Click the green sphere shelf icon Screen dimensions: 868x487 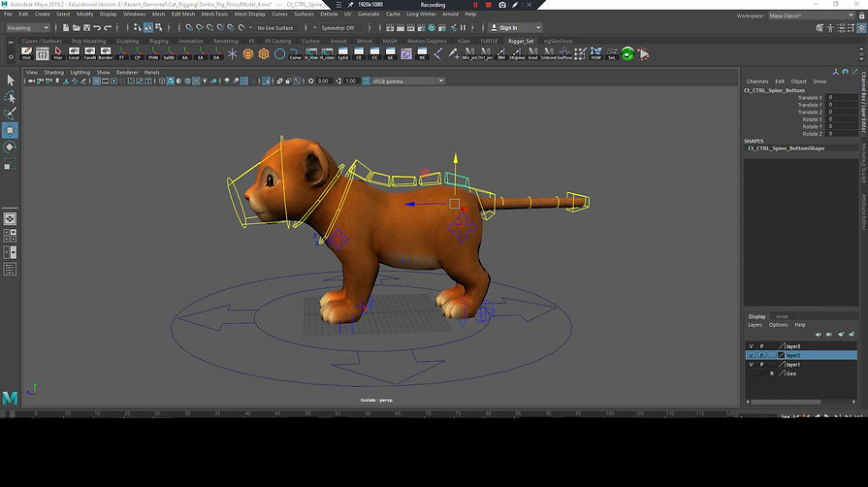[x=627, y=53]
